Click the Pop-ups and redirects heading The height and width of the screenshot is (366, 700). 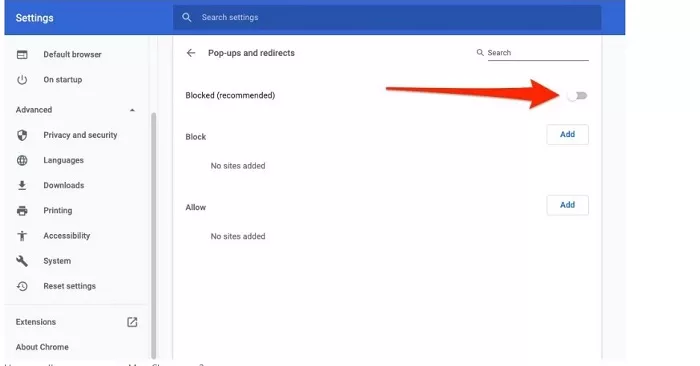click(251, 53)
